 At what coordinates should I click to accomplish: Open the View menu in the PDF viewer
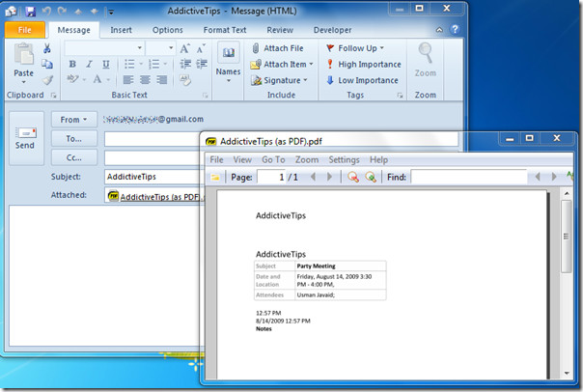242,159
